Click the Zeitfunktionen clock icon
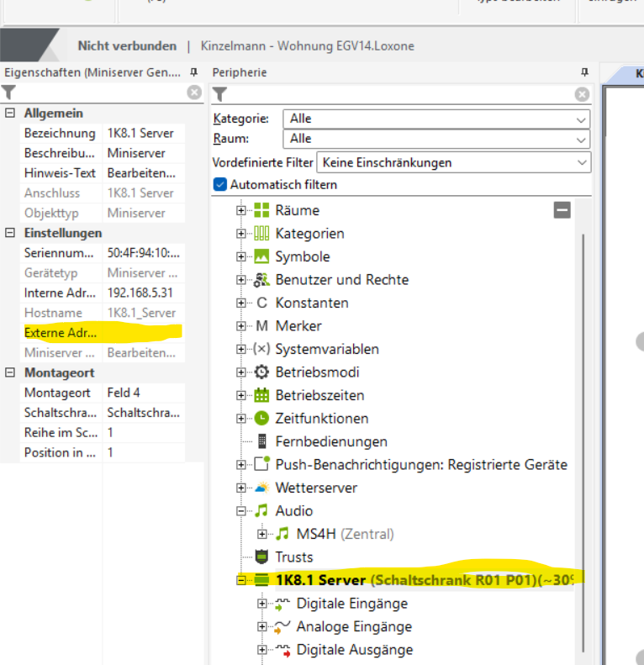 click(x=261, y=419)
